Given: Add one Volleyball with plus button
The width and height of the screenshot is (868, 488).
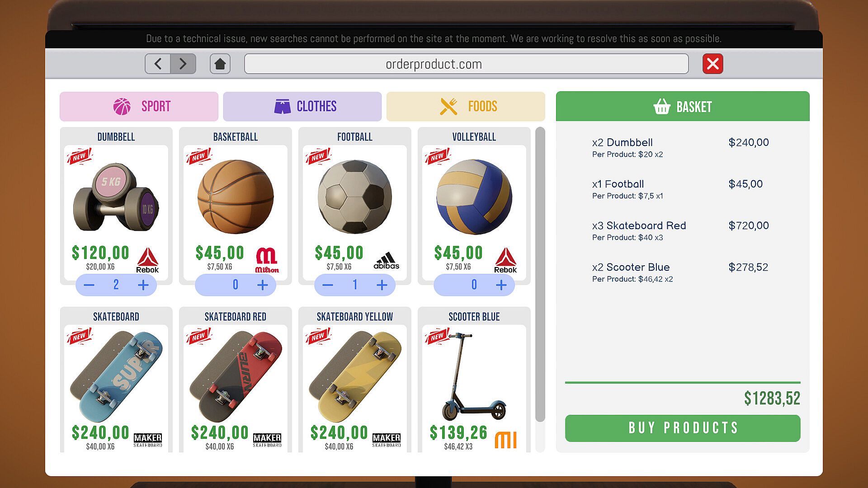Looking at the screenshot, I should pos(501,285).
